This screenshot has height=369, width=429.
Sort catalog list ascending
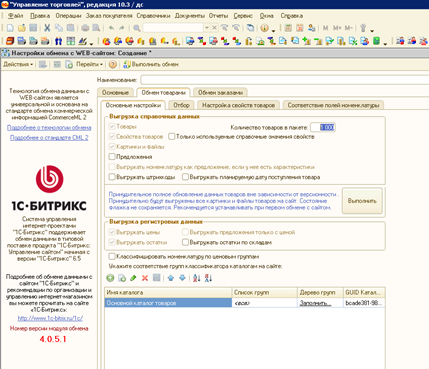[197, 278]
